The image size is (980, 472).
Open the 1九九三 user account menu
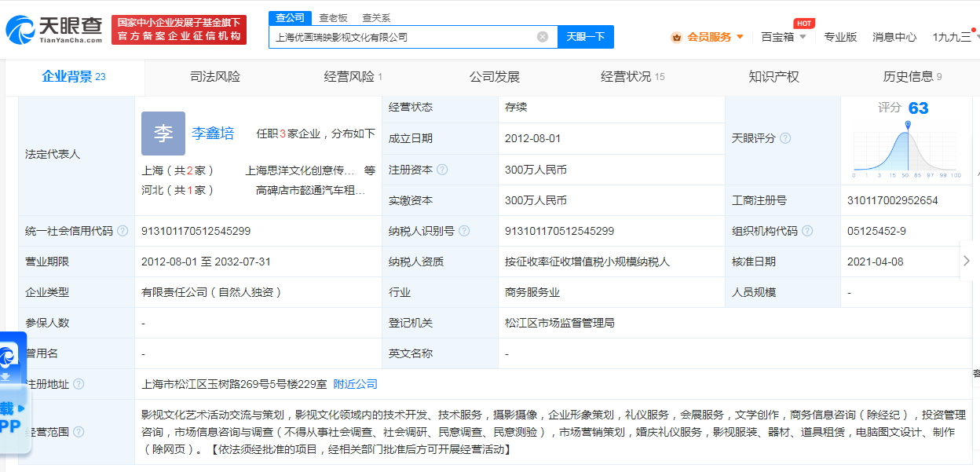click(x=953, y=37)
